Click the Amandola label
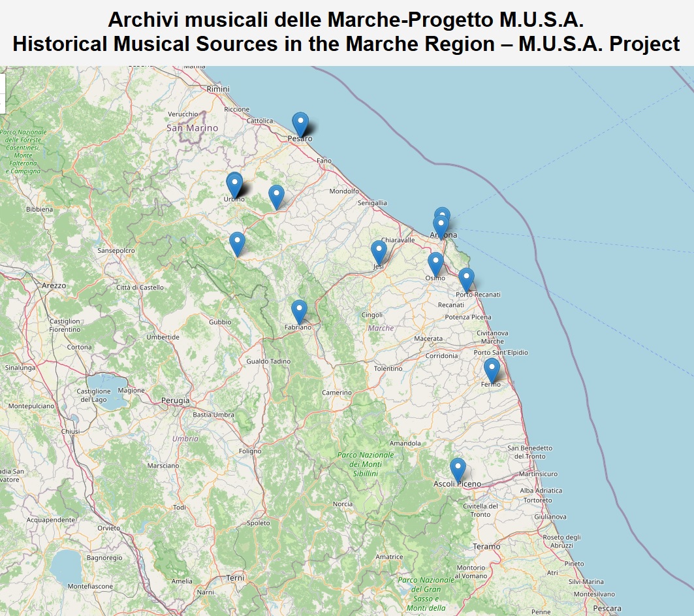The image size is (694, 616). click(405, 444)
